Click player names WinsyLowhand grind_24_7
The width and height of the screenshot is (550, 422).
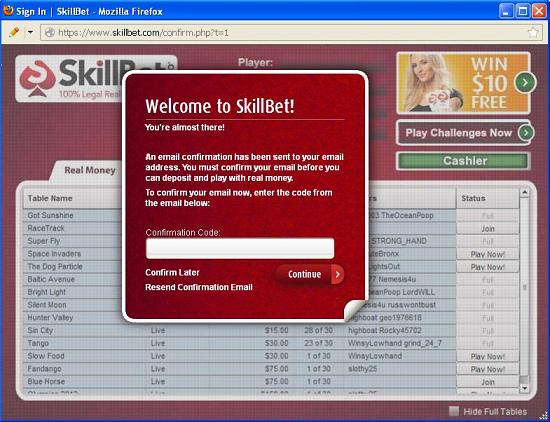395,343
